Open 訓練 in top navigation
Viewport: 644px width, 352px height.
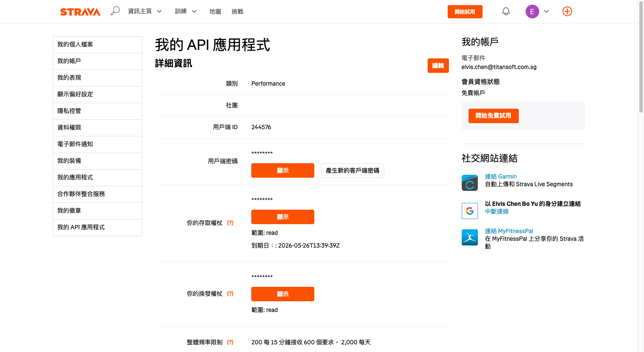click(181, 12)
